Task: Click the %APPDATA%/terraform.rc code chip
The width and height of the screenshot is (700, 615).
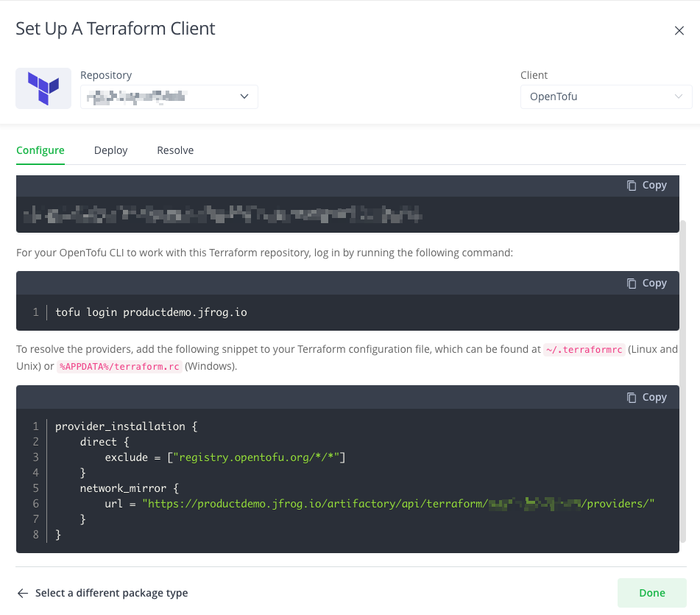Action: (x=118, y=365)
